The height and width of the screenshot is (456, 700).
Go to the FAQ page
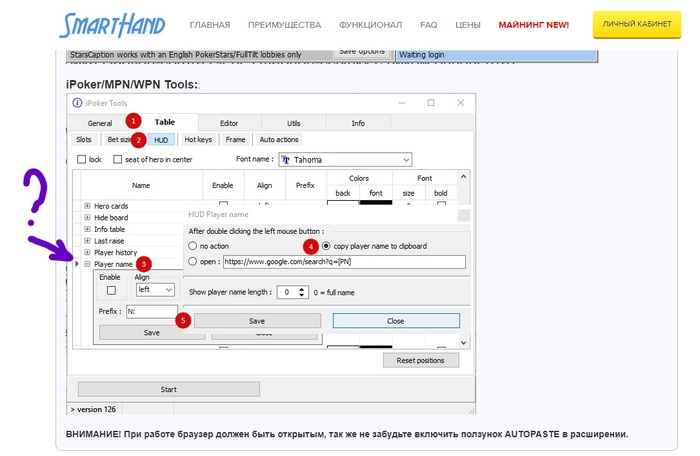(x=429, y=25)
